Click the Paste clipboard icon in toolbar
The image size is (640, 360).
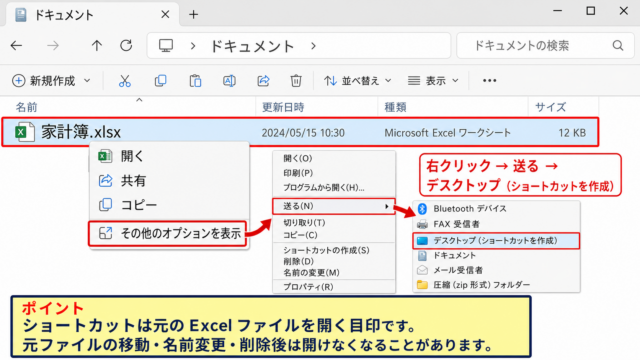pos(195,81)
